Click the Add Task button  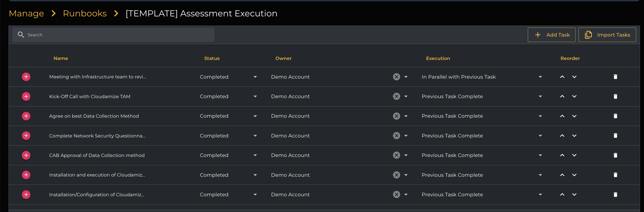click(x=551, y=35)
